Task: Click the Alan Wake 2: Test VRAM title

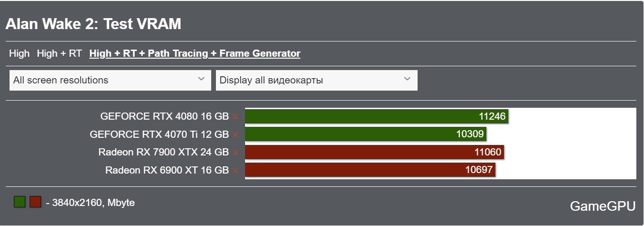Action: pos(93,24)
